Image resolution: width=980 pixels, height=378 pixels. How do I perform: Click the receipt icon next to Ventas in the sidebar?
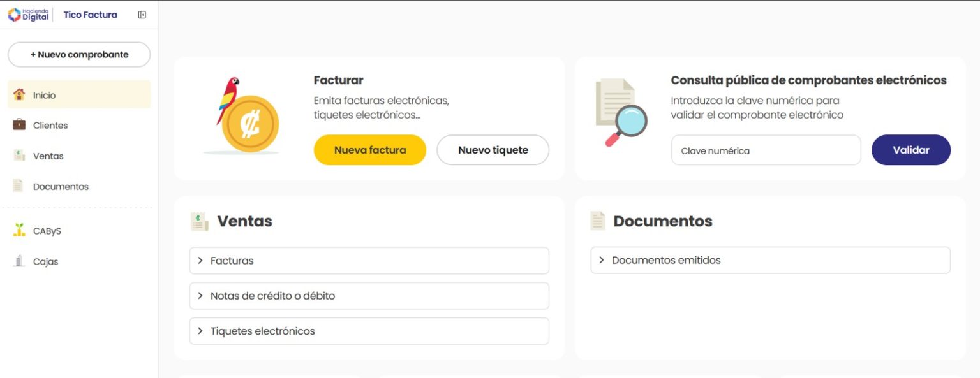tap(19, 155)
